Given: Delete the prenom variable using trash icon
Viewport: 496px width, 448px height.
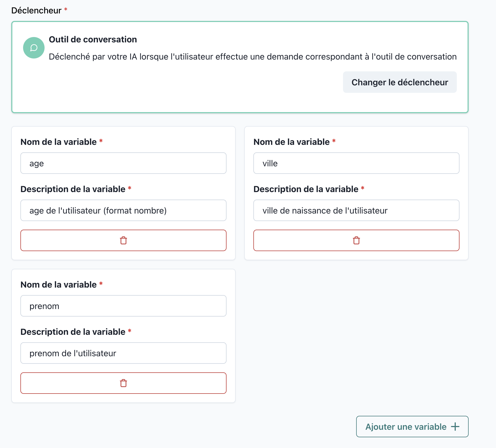Looking at the screenshot, I should [123, 383].
